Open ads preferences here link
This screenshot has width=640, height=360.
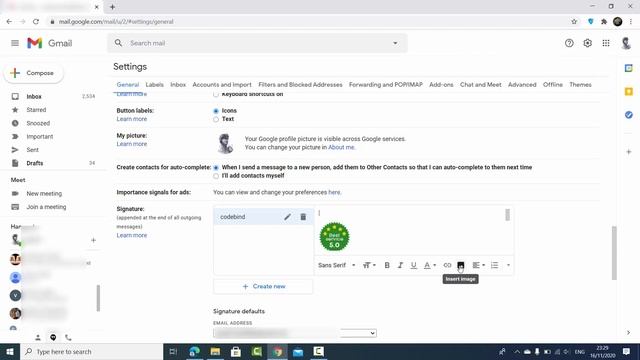click(334, 192)
